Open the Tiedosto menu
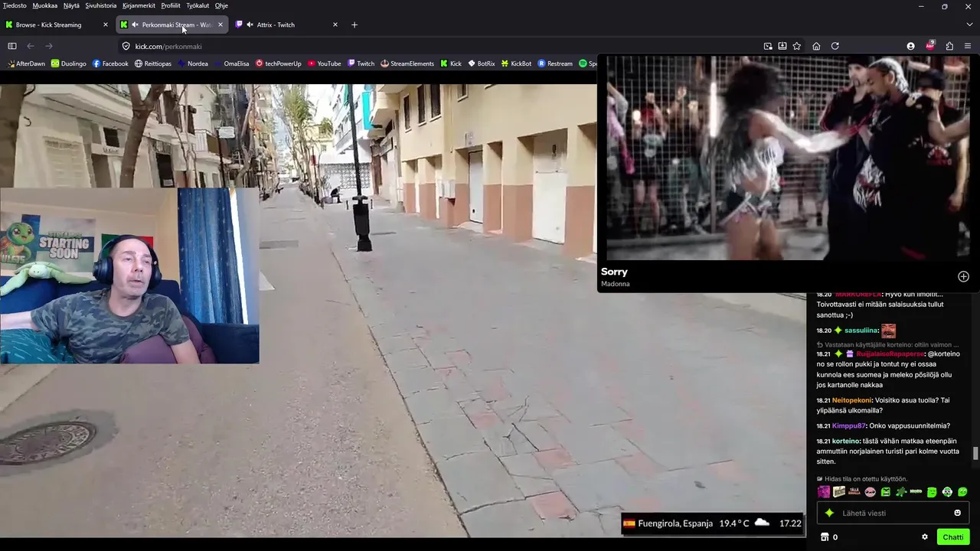 (x=15, y=5)
